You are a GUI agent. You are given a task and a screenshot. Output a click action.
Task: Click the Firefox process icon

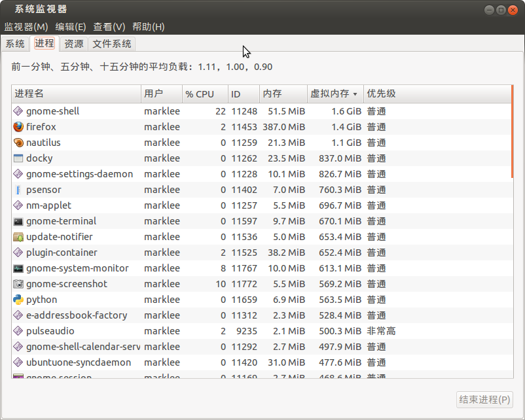18,127
